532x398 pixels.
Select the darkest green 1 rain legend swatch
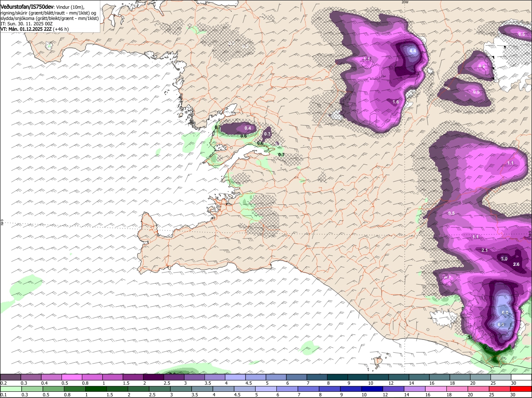[x=96, y=389]
